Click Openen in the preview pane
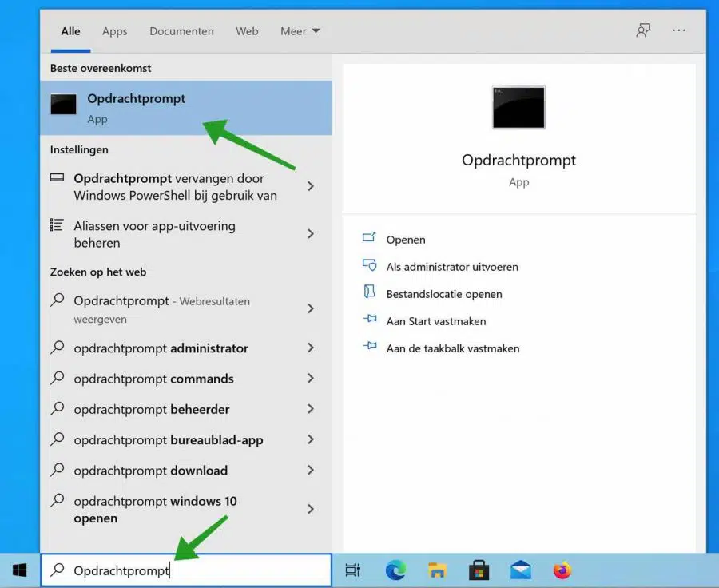719x588 pixels. coord(405,240)
